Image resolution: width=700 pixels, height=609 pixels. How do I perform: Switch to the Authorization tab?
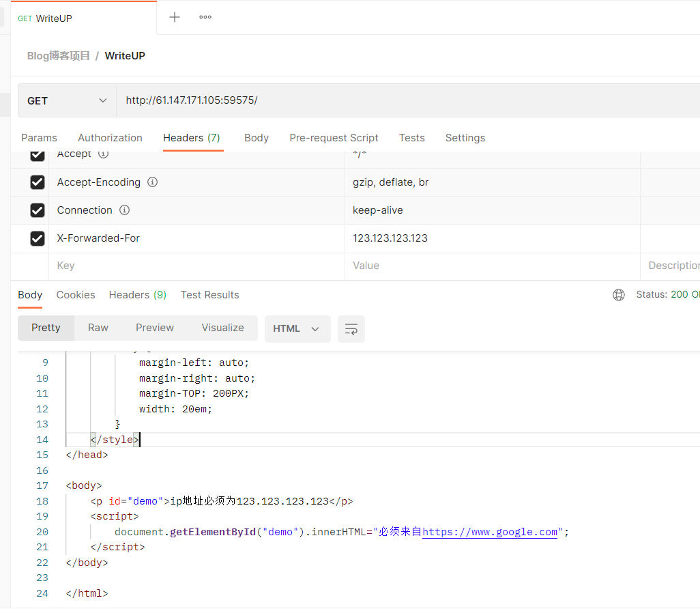[x=111, y=138]
